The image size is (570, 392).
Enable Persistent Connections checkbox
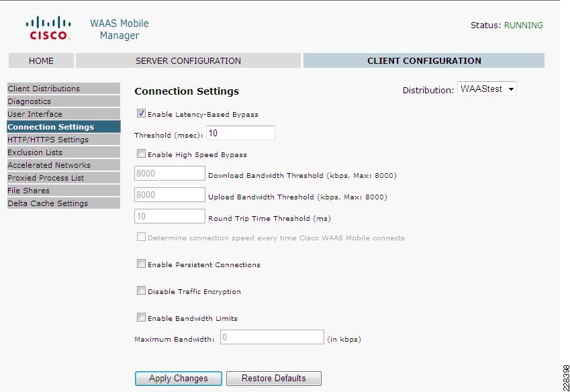pyautogui.click(x=141, y=264)
